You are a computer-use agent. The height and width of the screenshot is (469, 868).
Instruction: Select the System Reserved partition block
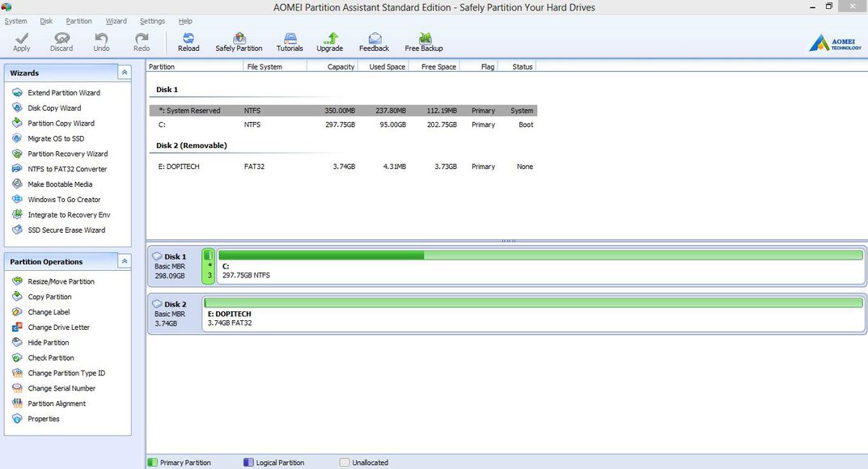coord(209,266)
